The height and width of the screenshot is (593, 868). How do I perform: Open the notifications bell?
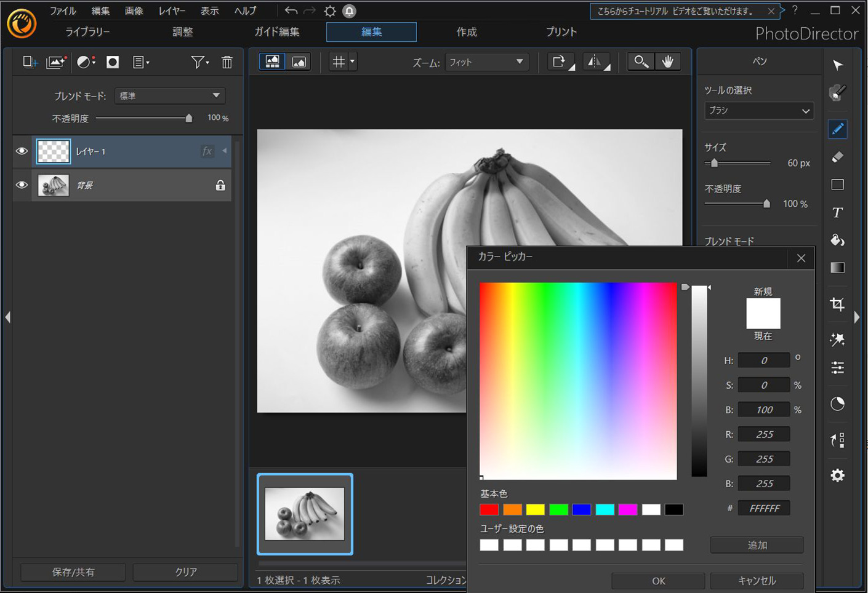(x=349, y=11)
